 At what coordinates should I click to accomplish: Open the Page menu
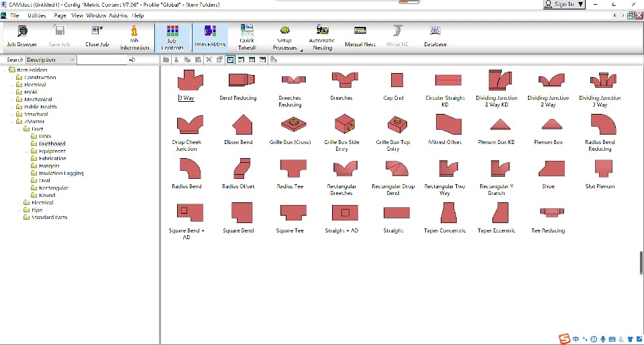point(60,15)
